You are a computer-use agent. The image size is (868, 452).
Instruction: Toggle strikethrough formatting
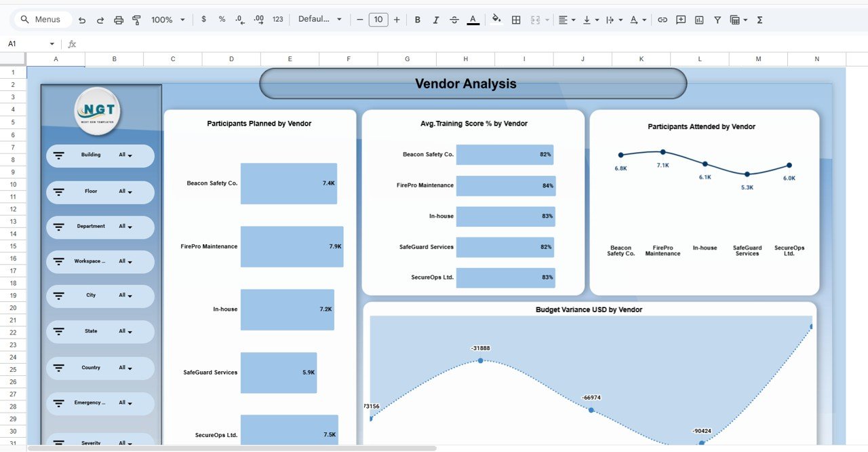point(454,20)
